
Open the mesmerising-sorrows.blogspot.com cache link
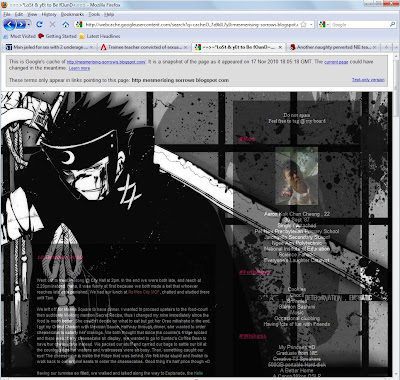[106, 62]
